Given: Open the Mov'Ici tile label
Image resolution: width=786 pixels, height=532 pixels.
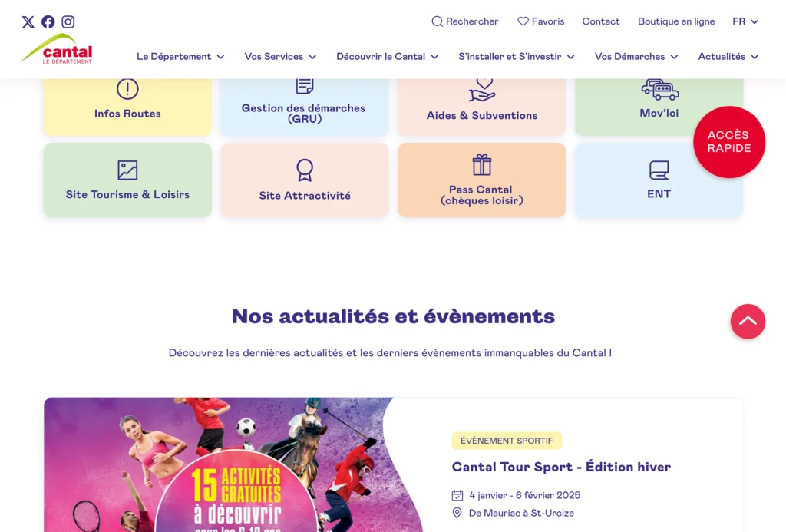Looking at the screenshot, I should 659,114.
